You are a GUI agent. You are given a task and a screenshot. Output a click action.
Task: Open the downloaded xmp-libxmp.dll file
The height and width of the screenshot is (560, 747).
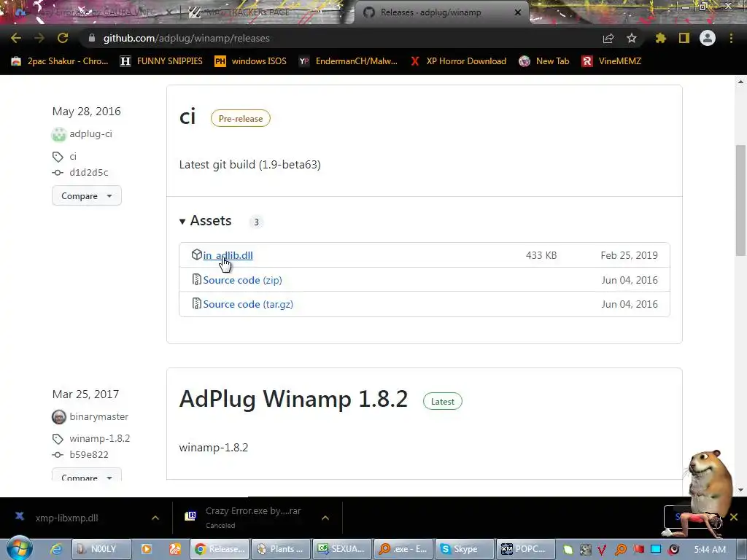66,518
